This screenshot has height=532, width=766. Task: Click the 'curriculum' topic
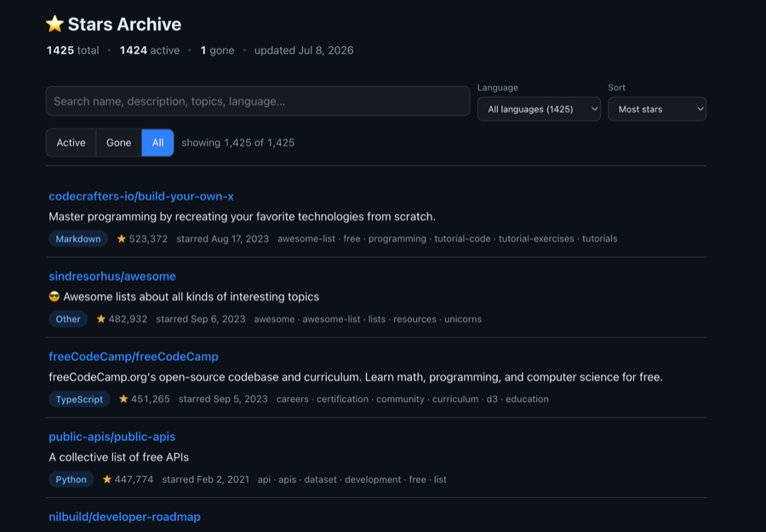pyautogui.click(x=455, y=398)
